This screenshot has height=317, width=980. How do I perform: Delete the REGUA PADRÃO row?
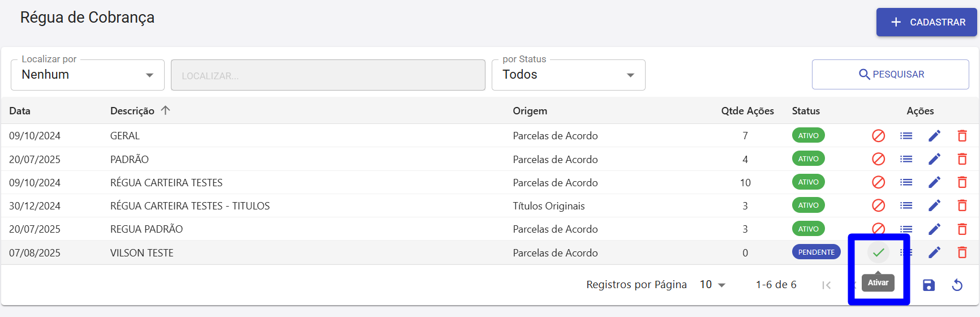coord(962,229)
